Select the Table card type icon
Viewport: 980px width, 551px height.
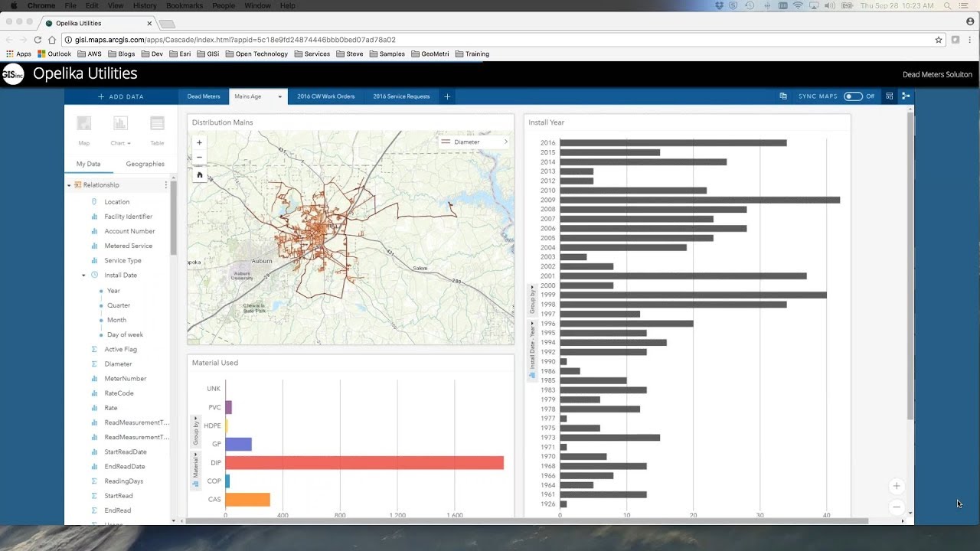[157, 129]
